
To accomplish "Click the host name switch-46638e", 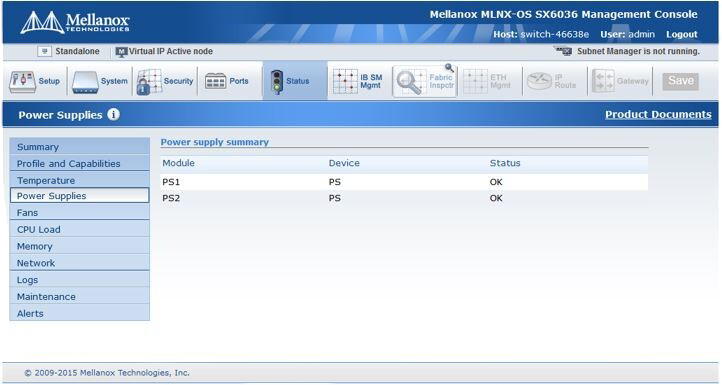I will (554, 35).
